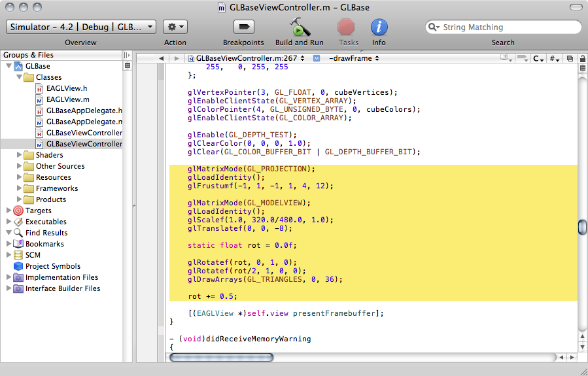Screen dimensions: 588x376
Task: Collapse the Classes folder
Action: point(19,77)
